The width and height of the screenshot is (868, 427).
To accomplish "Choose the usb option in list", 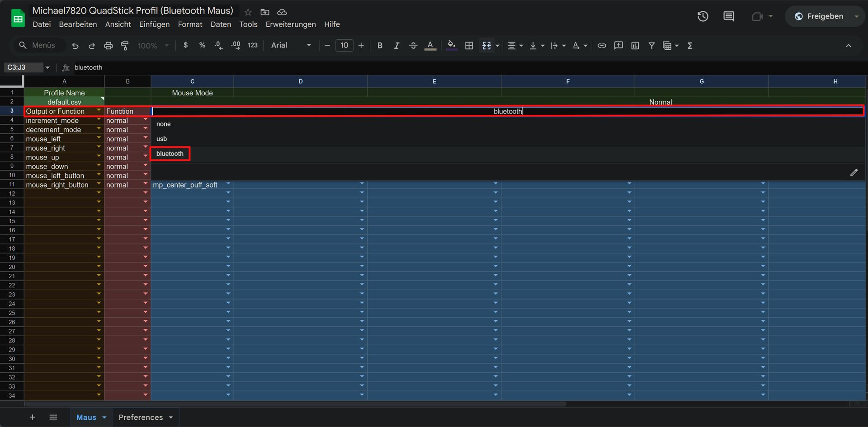I will [162, 139].
